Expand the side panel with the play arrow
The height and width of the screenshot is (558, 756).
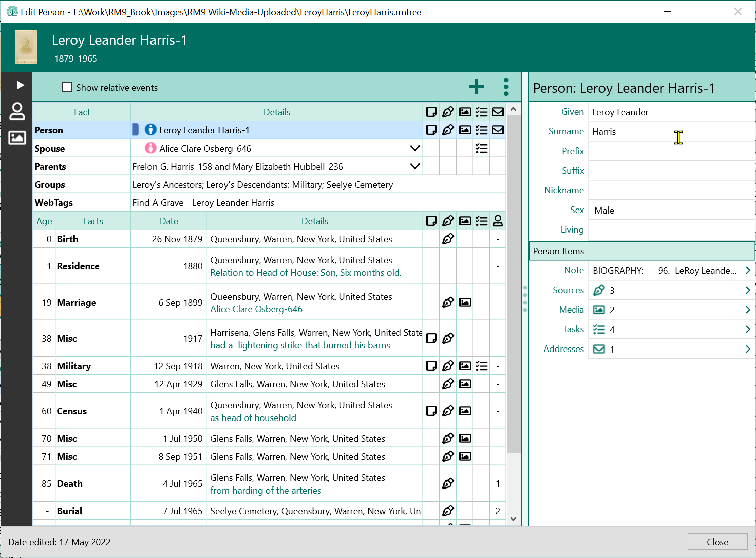(20, 85)
